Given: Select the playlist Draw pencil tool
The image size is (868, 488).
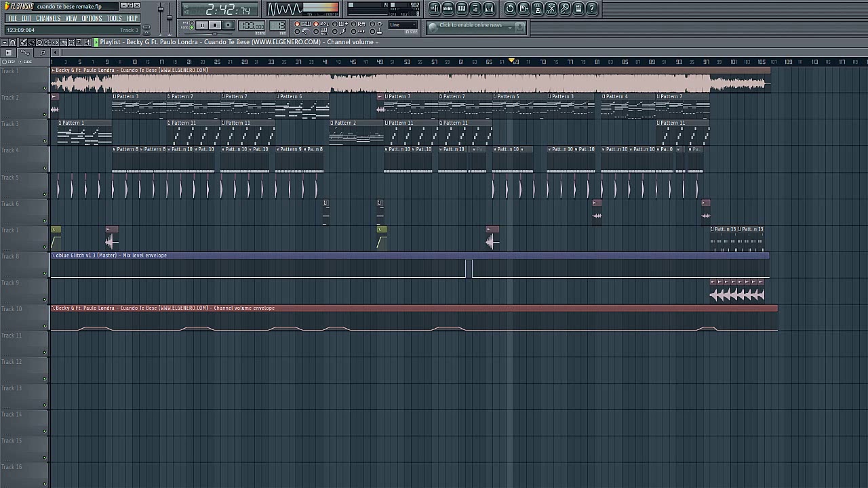Looking at the screenshot, I should pyautogui.click(x=23, y=42).
